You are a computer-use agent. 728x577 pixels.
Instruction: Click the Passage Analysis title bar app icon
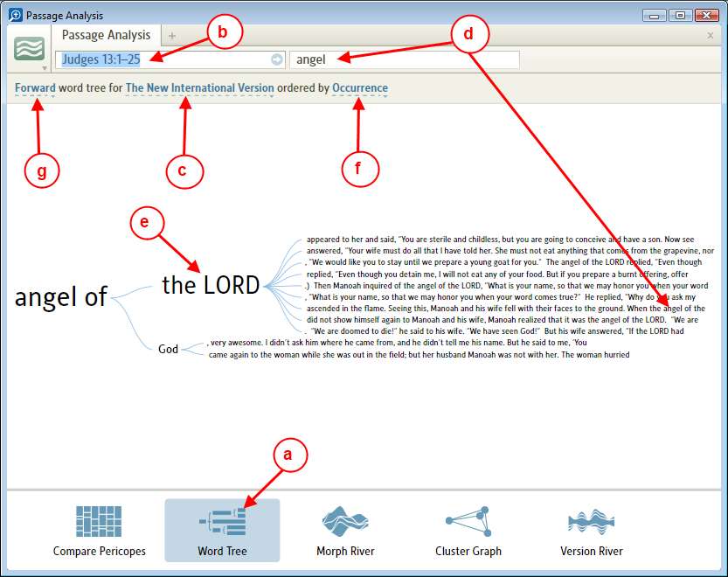pyautogui.click(x=16, y=15)
